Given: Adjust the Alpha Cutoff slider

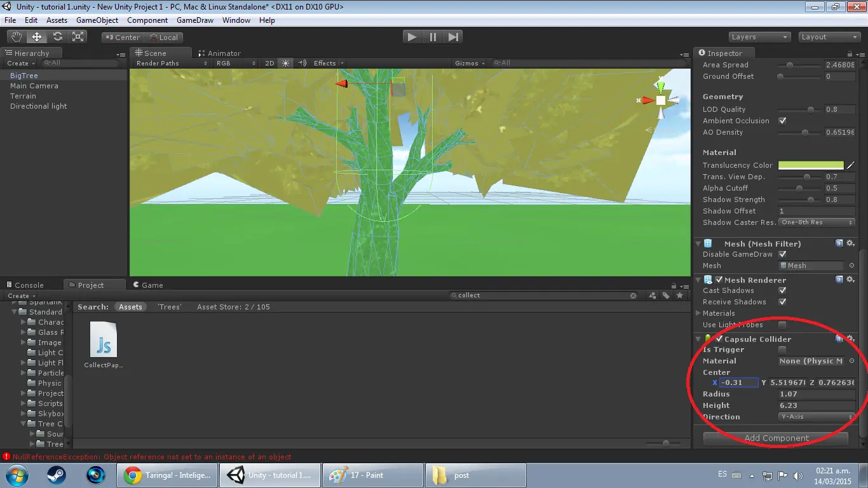Looking at the screenshot, I should [801, 188].
